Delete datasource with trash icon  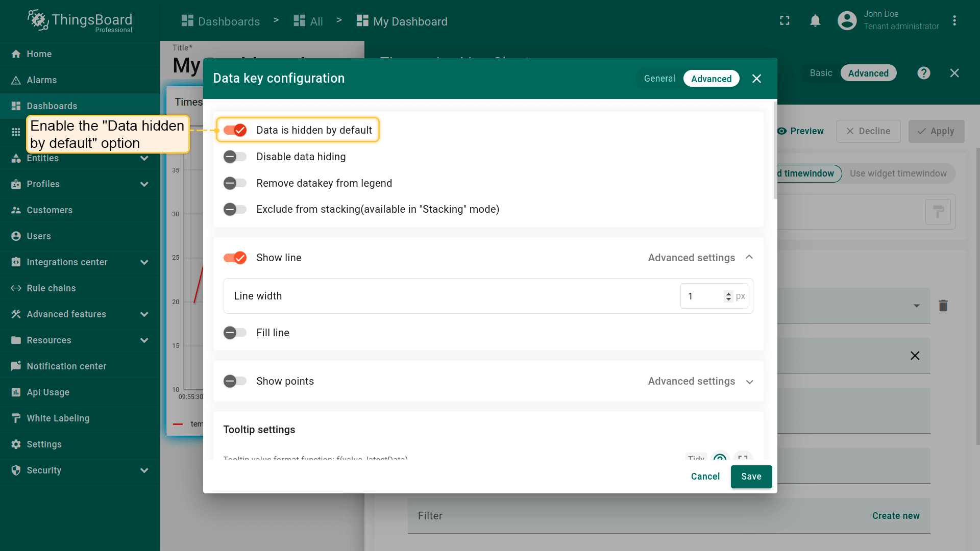tap(943, 306)
